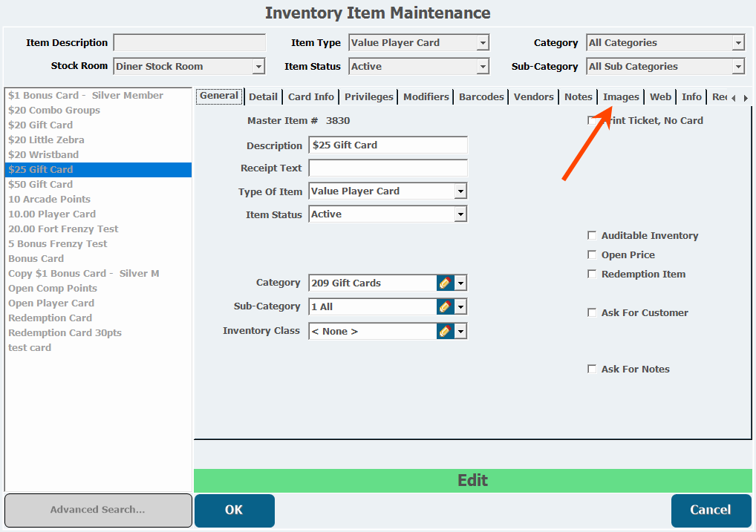Switch to the General tab

pos(219,96)
